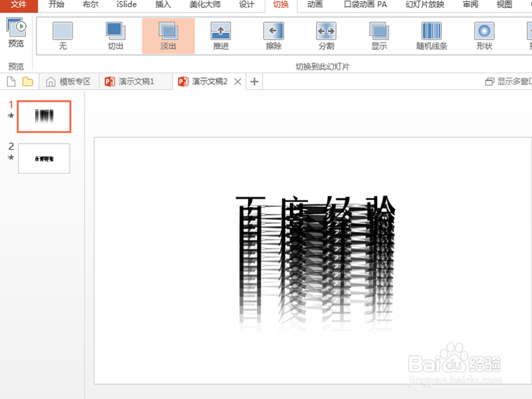Viewport: 532px width, 399px height.
Task: Click slide 1 transition star icon
Action: point(11,115)
